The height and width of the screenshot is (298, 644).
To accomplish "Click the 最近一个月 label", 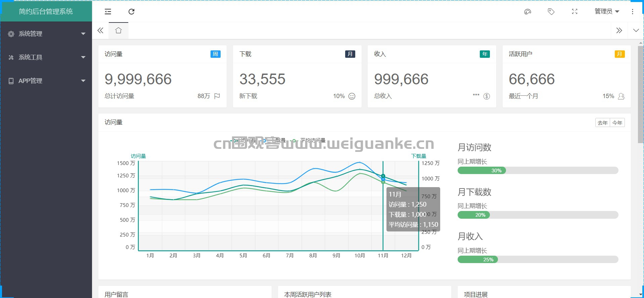I will click(523, 96).
